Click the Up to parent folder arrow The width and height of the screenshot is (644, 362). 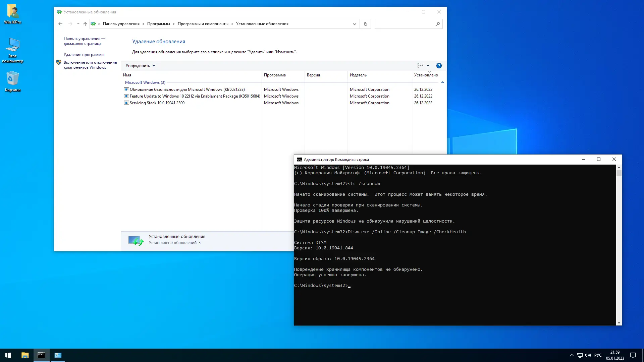(85, 24)
